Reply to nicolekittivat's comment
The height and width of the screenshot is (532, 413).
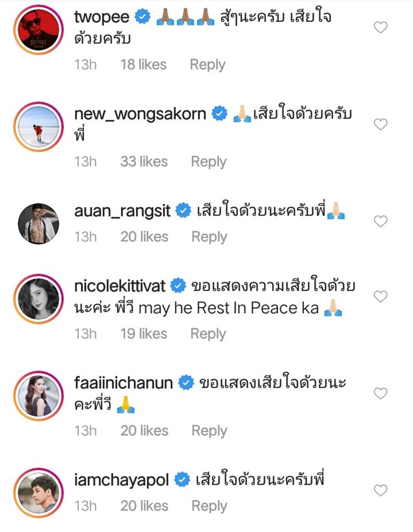tap(208, 334)
